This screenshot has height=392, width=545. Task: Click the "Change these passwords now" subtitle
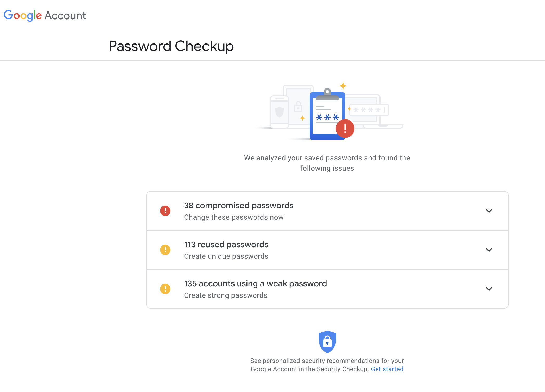click(234, 217)
